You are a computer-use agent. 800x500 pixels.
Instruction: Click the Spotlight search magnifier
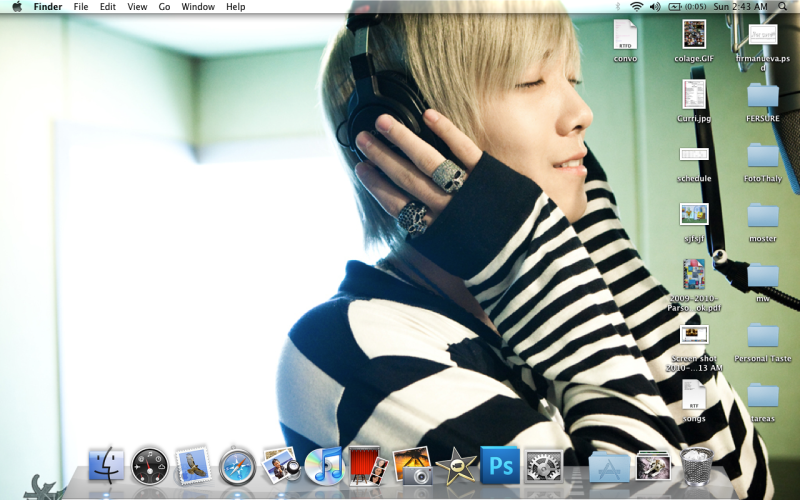click(x=782, y=7)
